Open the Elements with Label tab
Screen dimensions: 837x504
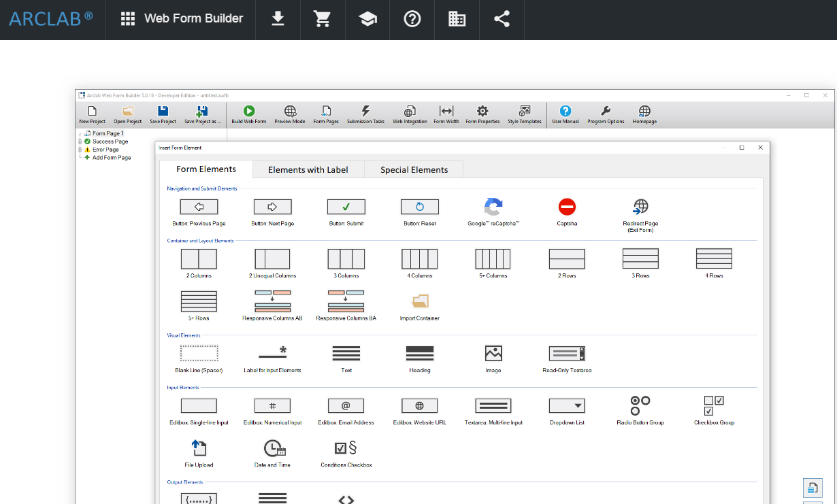[308, 169]
